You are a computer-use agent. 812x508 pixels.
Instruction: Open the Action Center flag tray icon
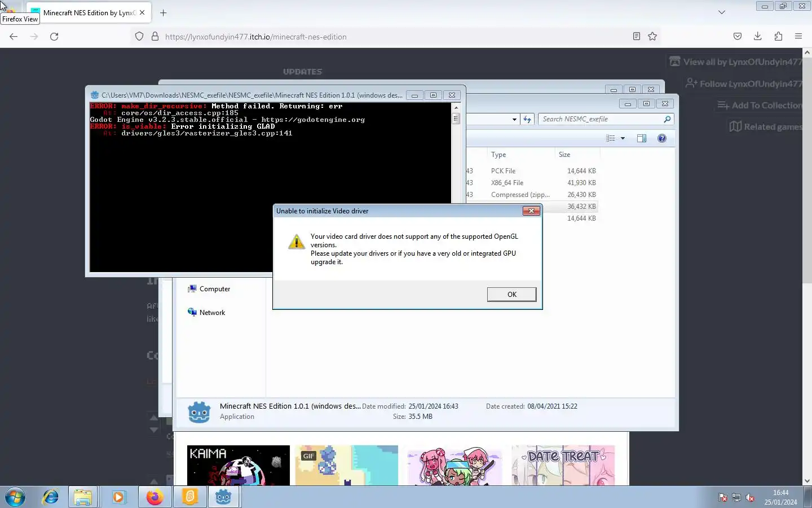[x=722, y=497]
